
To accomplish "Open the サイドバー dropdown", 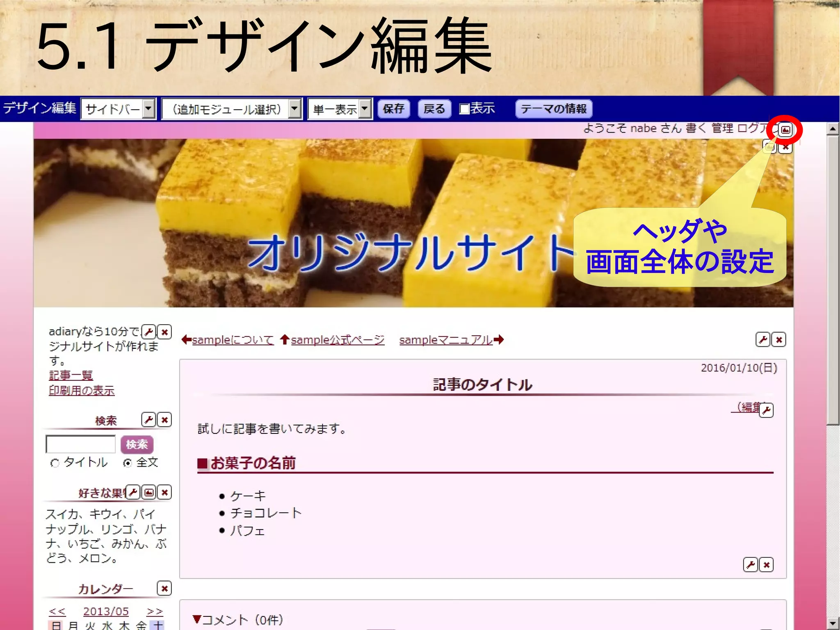I will pos(119,109).
